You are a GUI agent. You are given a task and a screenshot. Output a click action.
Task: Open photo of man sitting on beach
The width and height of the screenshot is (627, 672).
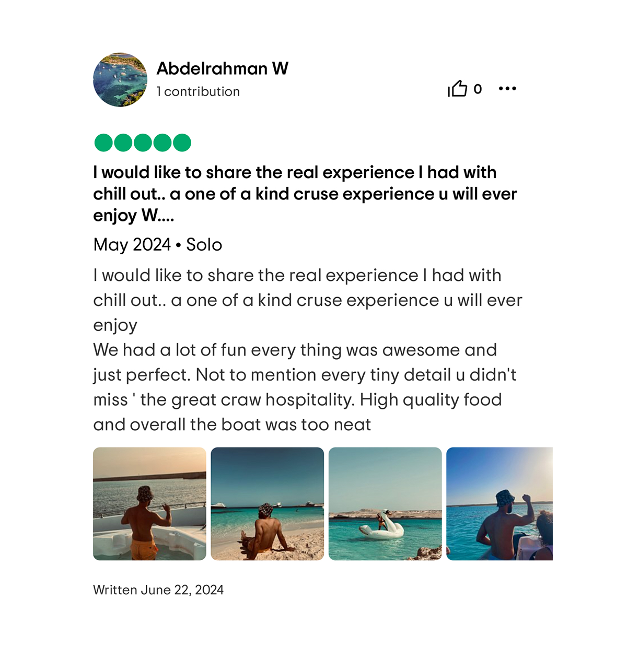(x=268, y=504)
